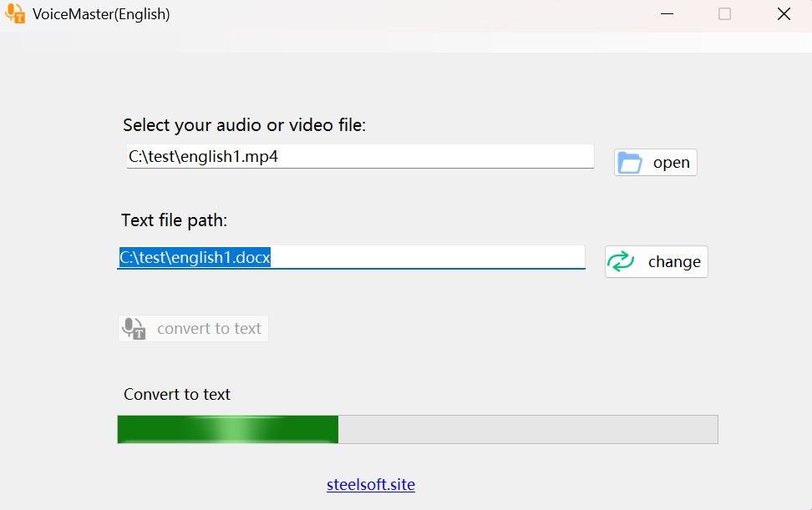Screen dimensions: 812x510
Task: Click the green sync arrows icon beside change
Action: click(x=622, y=261)
